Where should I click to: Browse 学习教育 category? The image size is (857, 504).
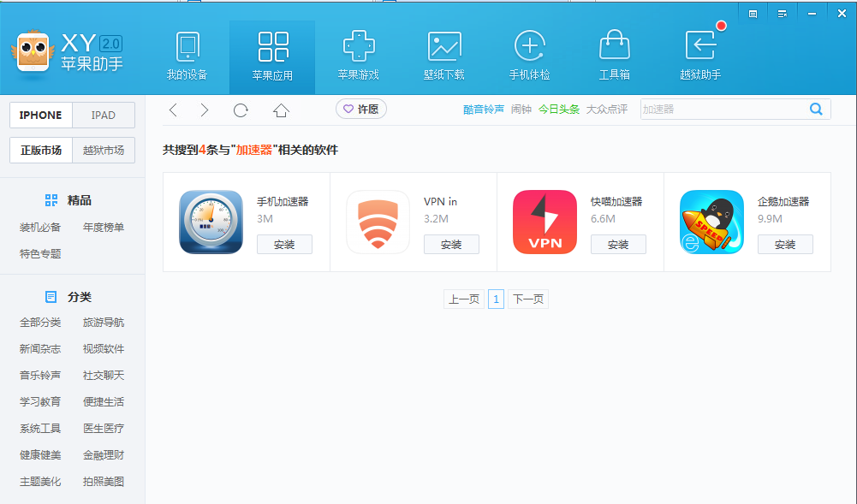[x=40, y=402]
